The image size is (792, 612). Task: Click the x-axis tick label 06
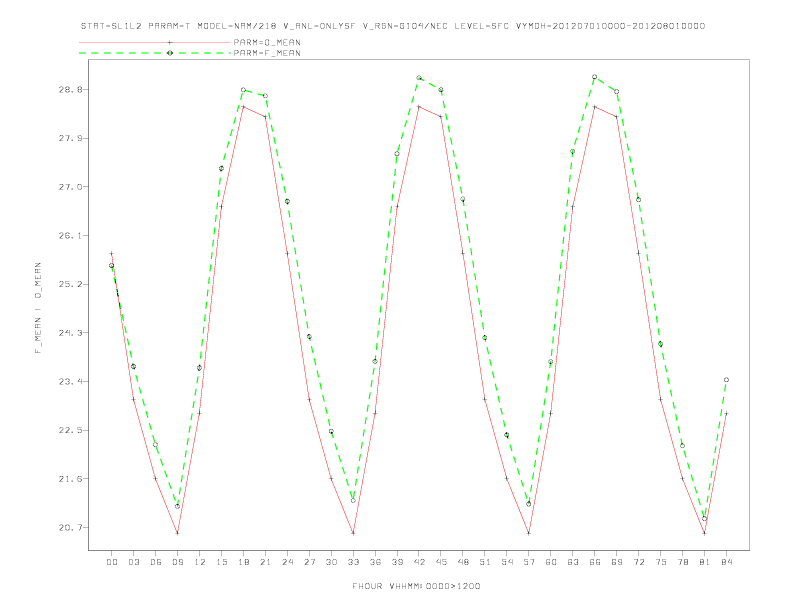click(x=156, y=562)
